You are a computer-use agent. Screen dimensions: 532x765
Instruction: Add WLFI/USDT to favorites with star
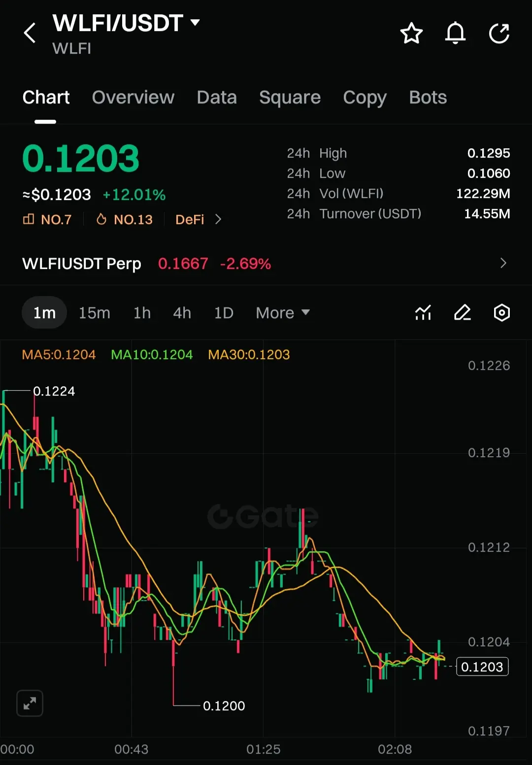[411, 33]
